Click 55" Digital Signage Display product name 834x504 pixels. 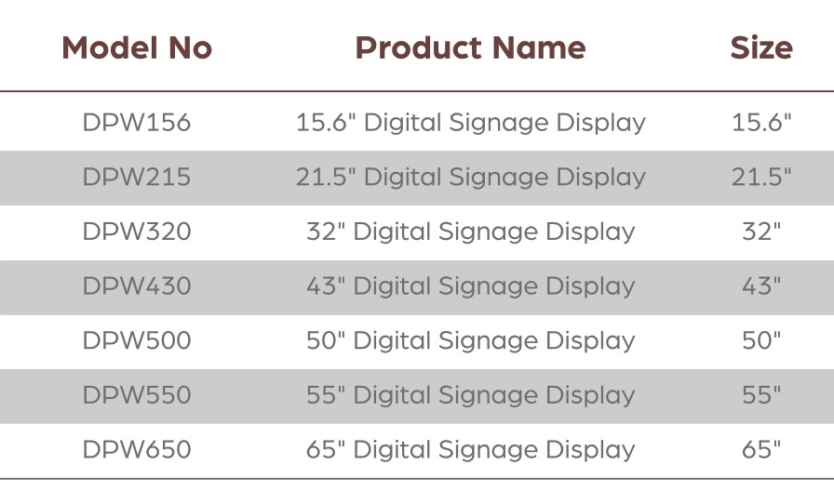(x=470, y=395)
